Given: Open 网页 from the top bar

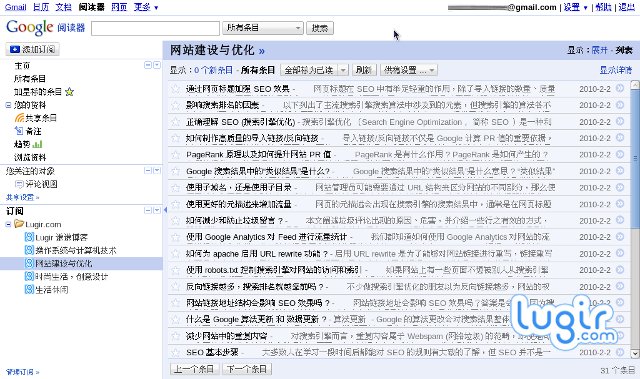Looking at the screenshot, I should (119, 7).
